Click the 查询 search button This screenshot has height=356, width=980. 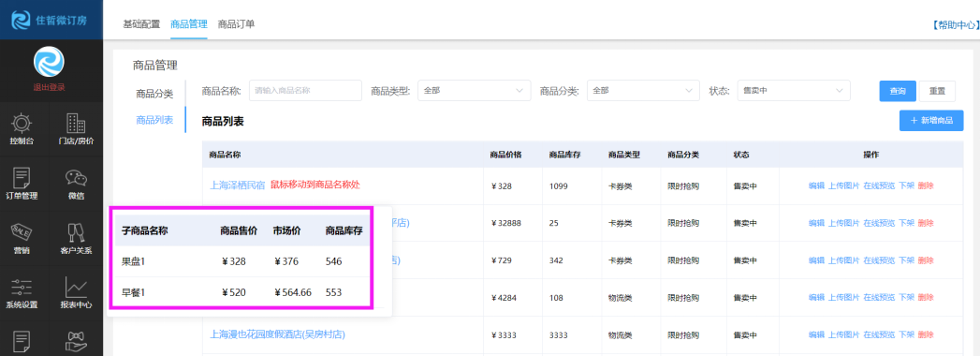898,91
